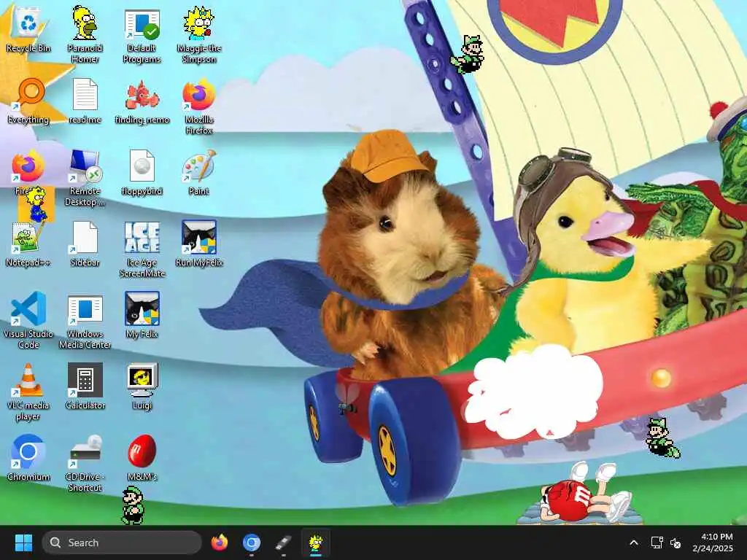Select the Run MyFelix shortcut
747x560 pixels.
tap(199, 243)
